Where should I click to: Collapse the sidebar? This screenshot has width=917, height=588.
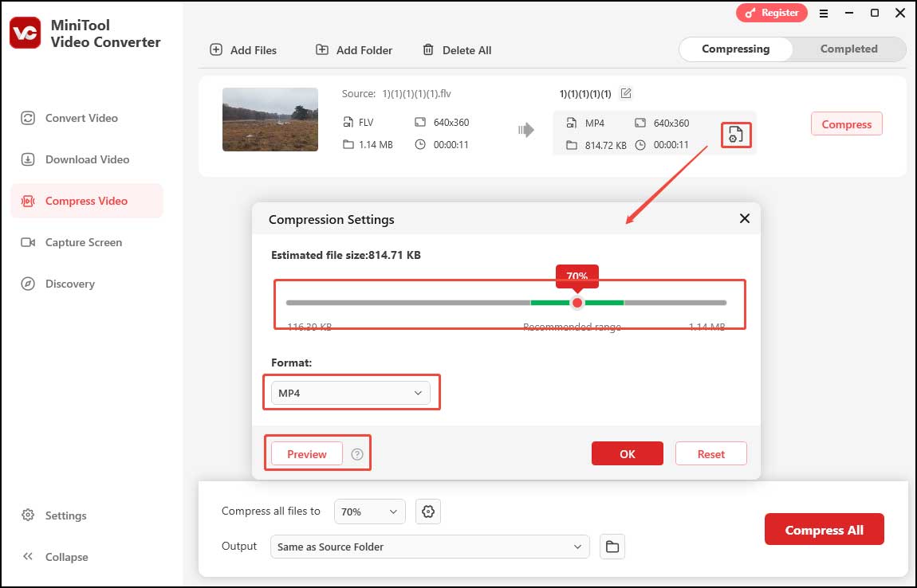[x=55, y=557]
